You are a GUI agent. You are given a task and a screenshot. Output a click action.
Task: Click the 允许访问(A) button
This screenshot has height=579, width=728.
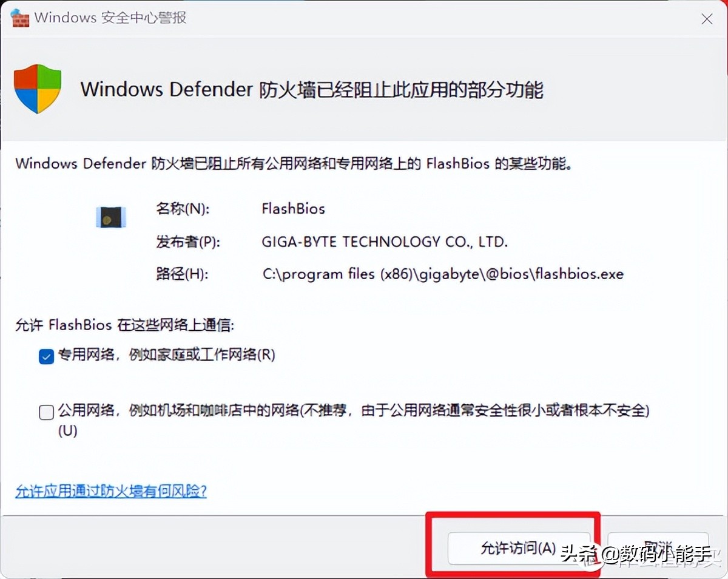(x=518, y=549)
